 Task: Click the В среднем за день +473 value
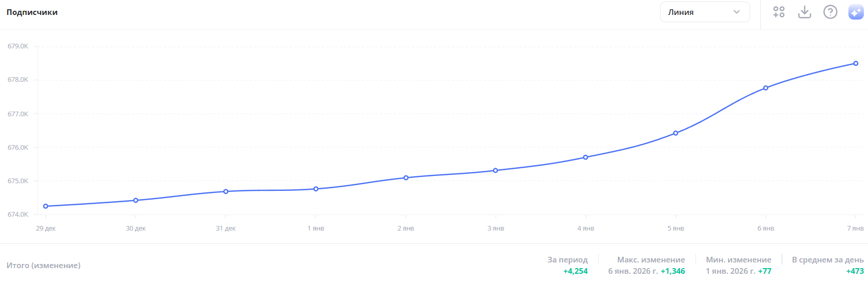pos(855,271)
